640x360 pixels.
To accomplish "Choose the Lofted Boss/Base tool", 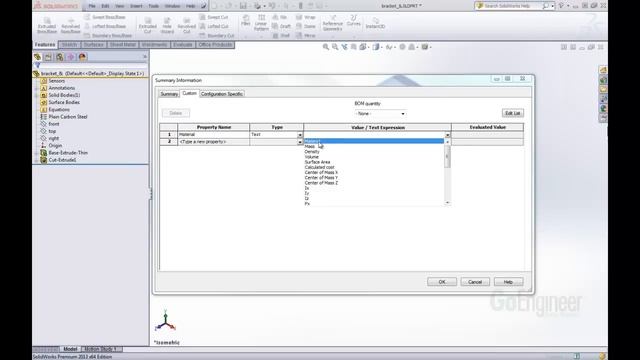I will pyautogui.click(x=105, y=26).
